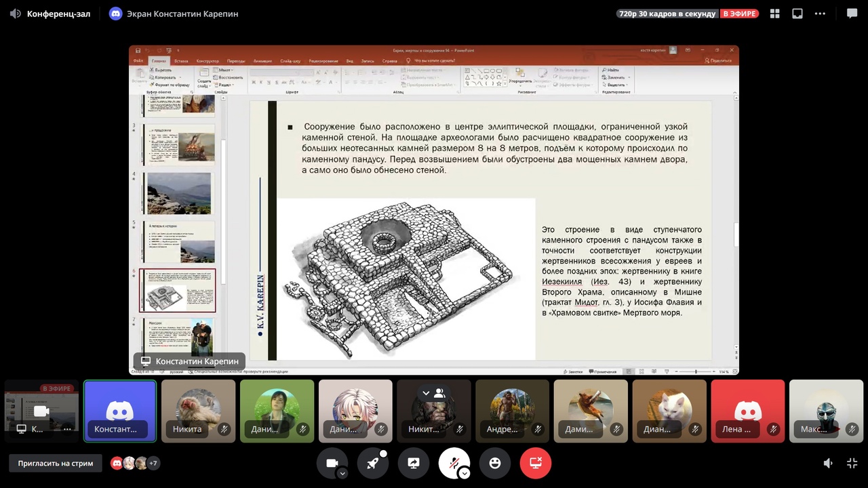Open the Упорядочить arrange dropdown
Viewport: 868px width, 488px height.
pyautogui.click(x=520, y=77)
